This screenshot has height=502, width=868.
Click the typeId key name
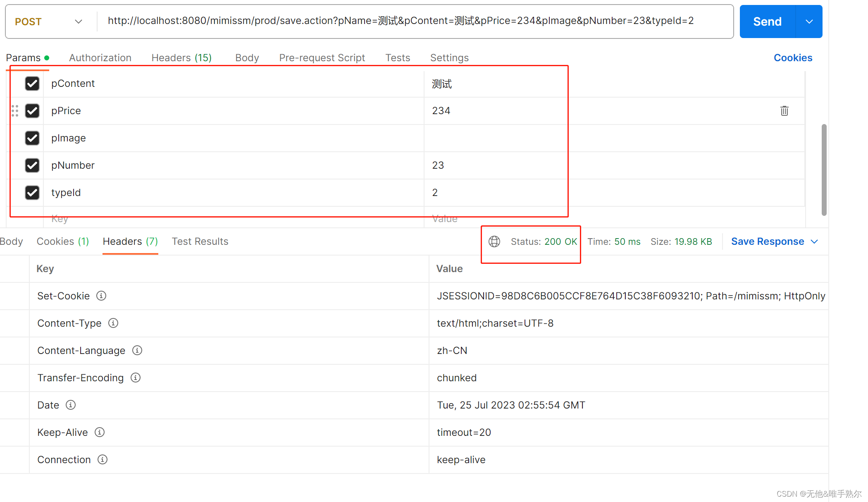pyautogui.click(x=66, y=193)
